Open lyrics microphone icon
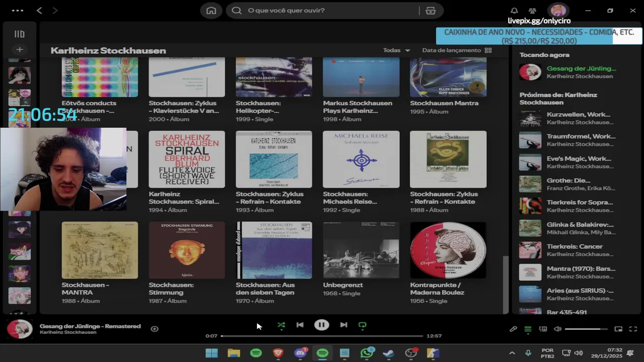This screenshot has width=644, height=362. tap(513, 329)
